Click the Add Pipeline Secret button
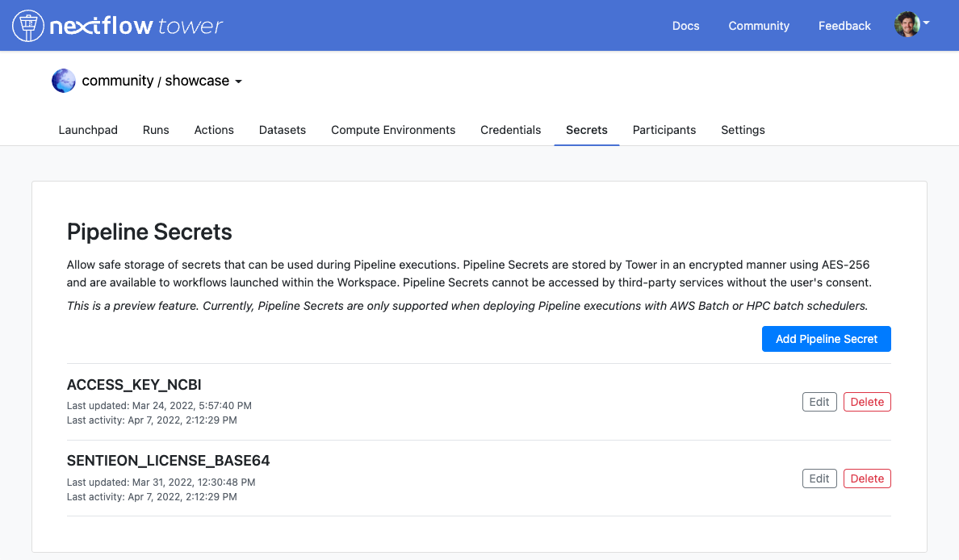 point(827,339)
